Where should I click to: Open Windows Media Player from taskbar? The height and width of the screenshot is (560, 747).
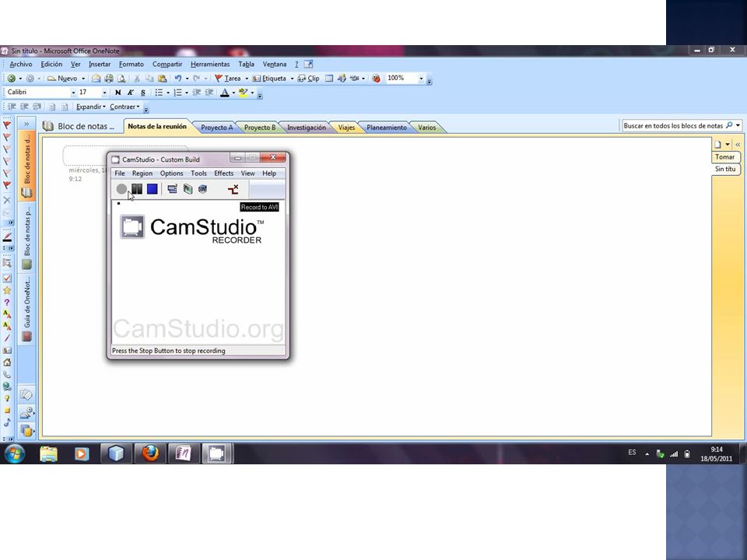pyautogui.click(x=82, y=453)
